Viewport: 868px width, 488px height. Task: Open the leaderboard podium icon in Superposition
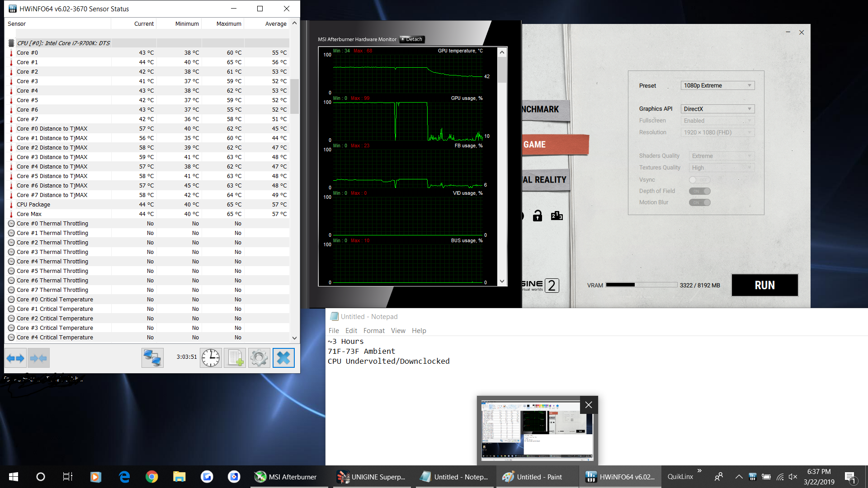pos(557,216)
